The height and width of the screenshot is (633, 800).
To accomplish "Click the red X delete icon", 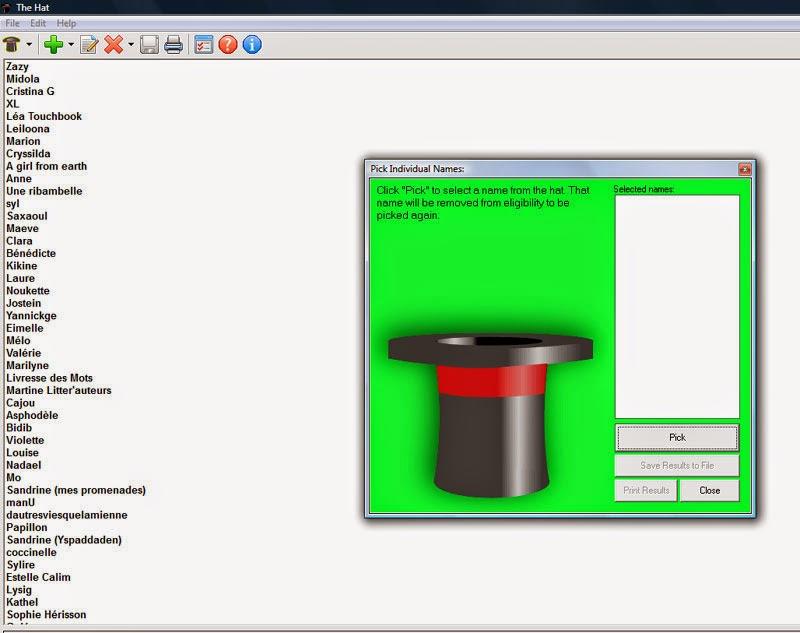I will click(113, 44).
